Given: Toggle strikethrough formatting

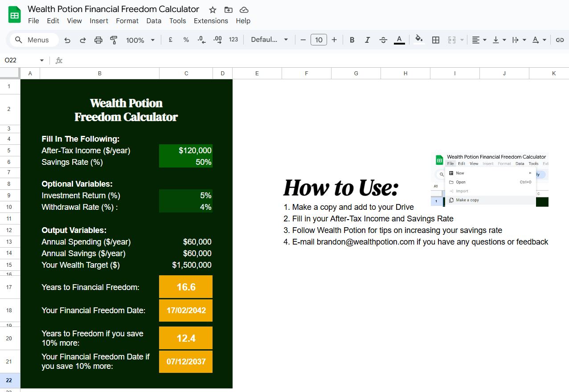Looking at the screenshot, I should (x=383, y=40).
